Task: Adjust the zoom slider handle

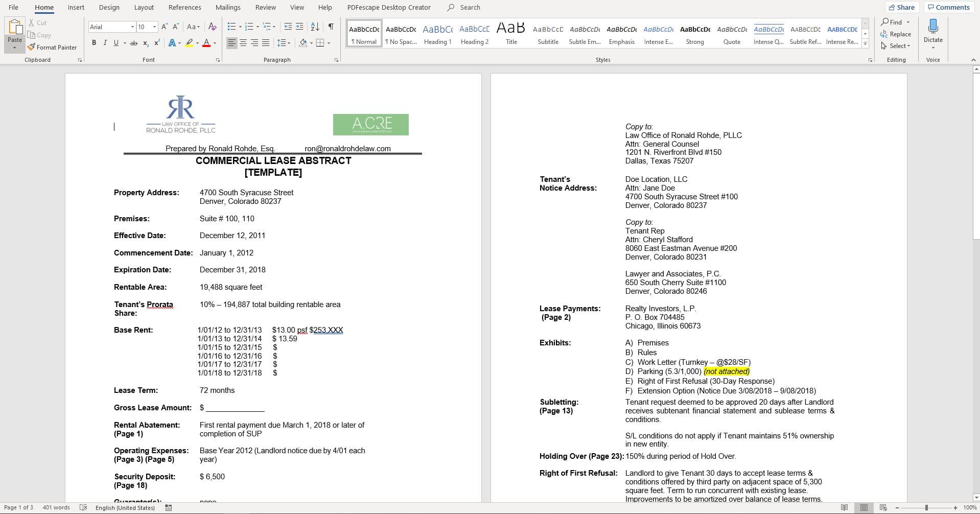Action: pos(926,507)
